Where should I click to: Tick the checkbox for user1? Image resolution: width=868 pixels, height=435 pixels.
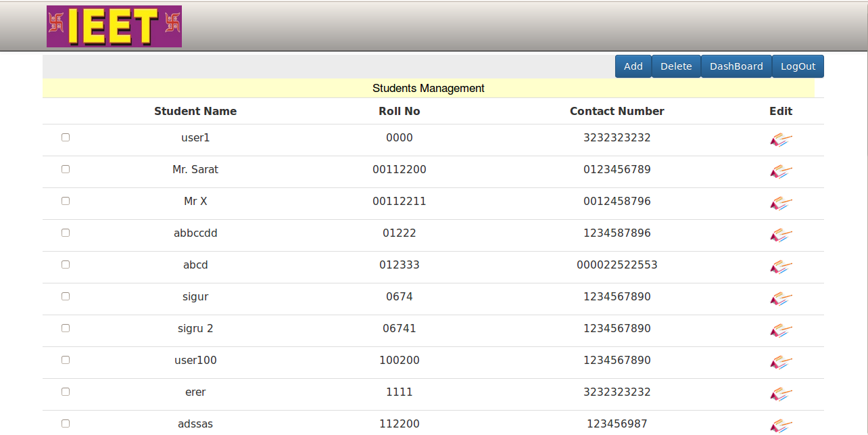(x=66, y=137)
